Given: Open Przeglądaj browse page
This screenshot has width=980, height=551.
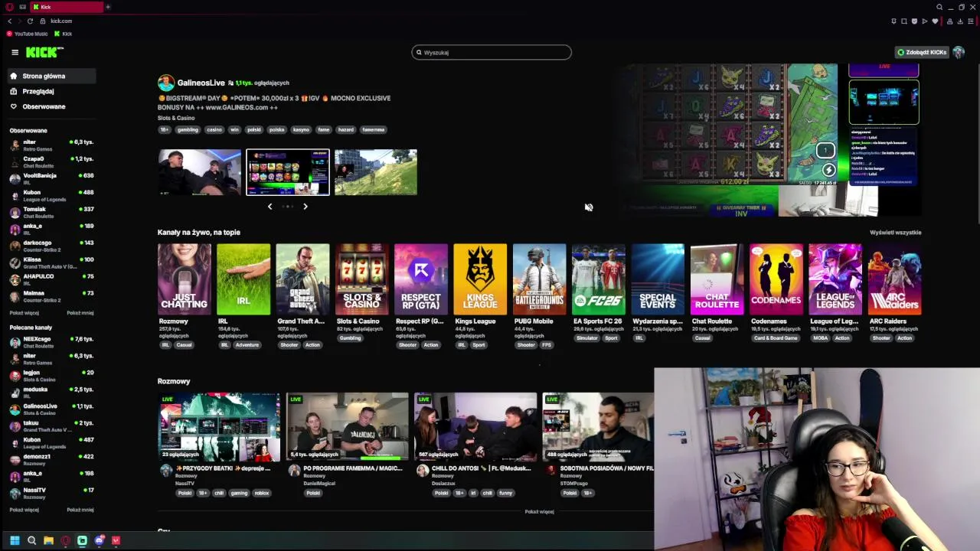Looking at the screenshot, I should (51, 91).
